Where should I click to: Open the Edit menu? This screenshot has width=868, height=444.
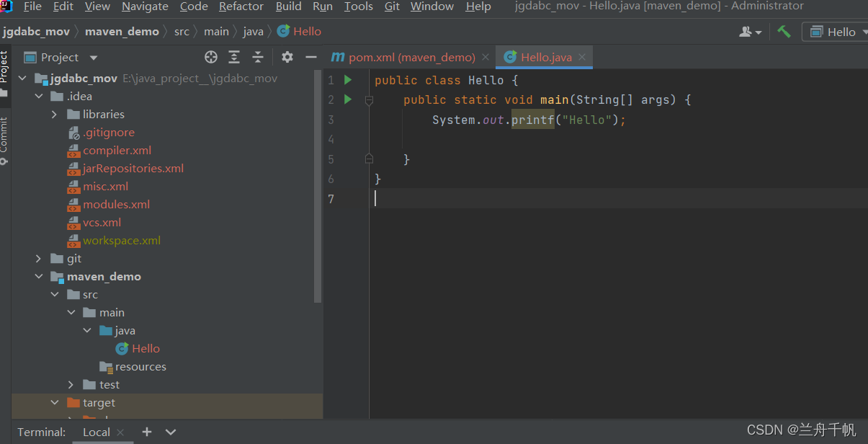pos(63,6)
